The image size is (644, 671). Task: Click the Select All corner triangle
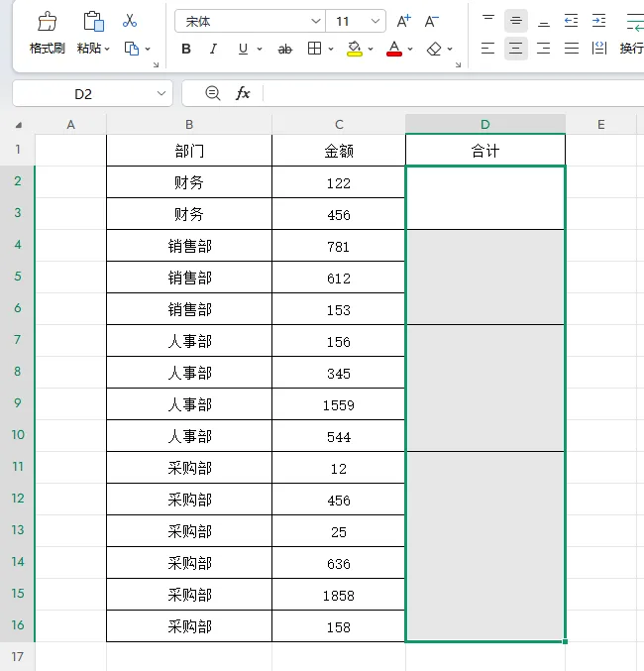(x=19, y=126)
